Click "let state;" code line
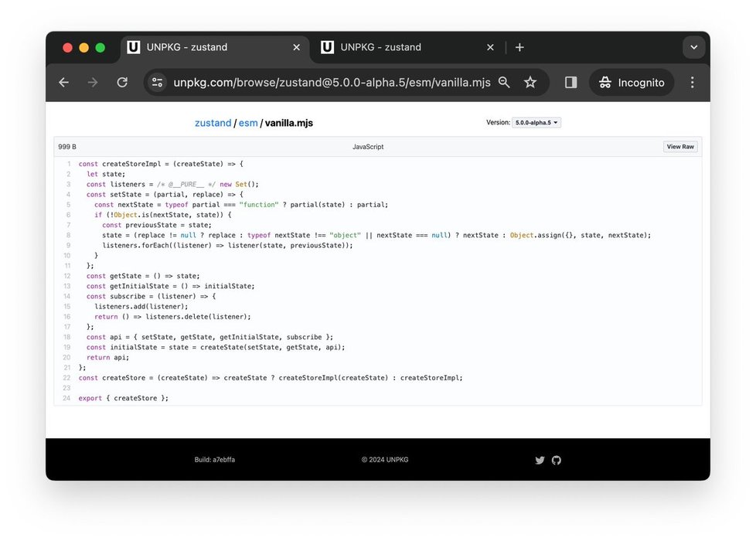This screenshot has width=756, height=541. [x=106, y=174]
